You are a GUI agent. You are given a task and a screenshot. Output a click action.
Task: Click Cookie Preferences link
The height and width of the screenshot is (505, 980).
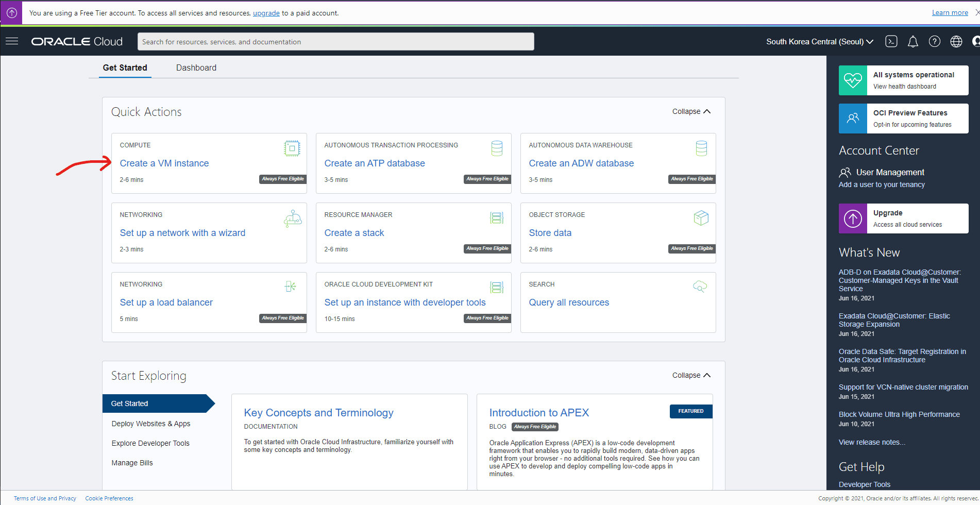(109, 498)
